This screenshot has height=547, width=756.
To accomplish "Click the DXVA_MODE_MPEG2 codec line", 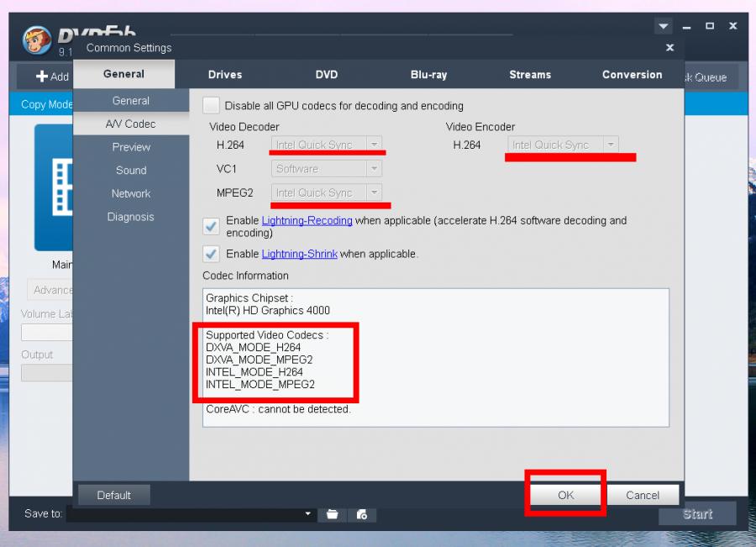I will point(259,360).
